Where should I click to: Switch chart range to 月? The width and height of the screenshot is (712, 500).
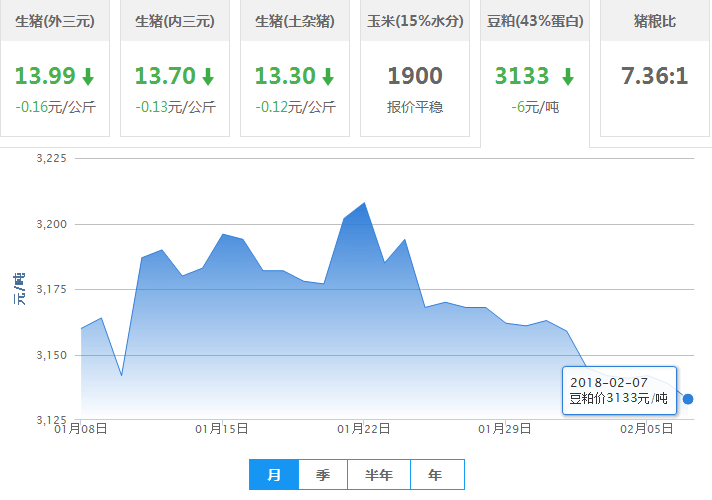(274, 475)
